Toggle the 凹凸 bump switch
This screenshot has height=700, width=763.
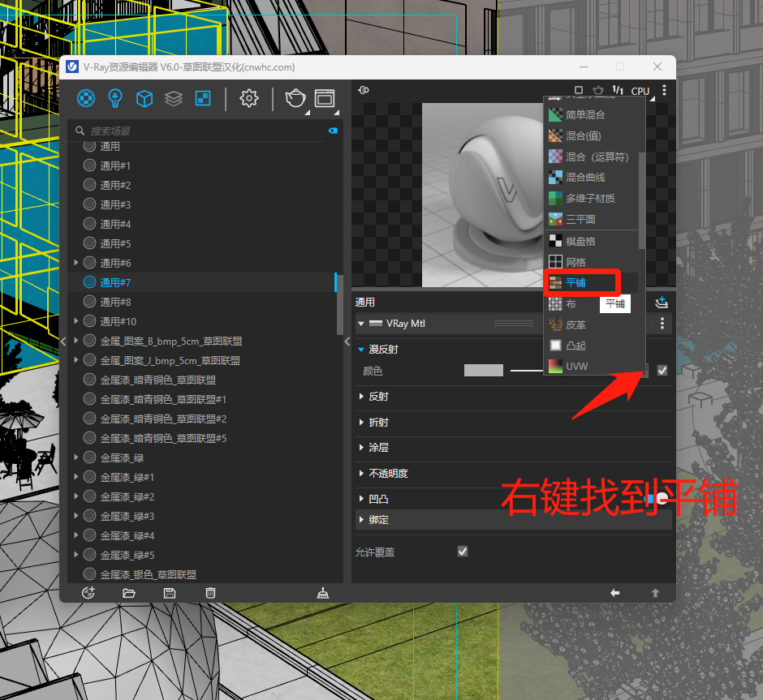point(657,499)
